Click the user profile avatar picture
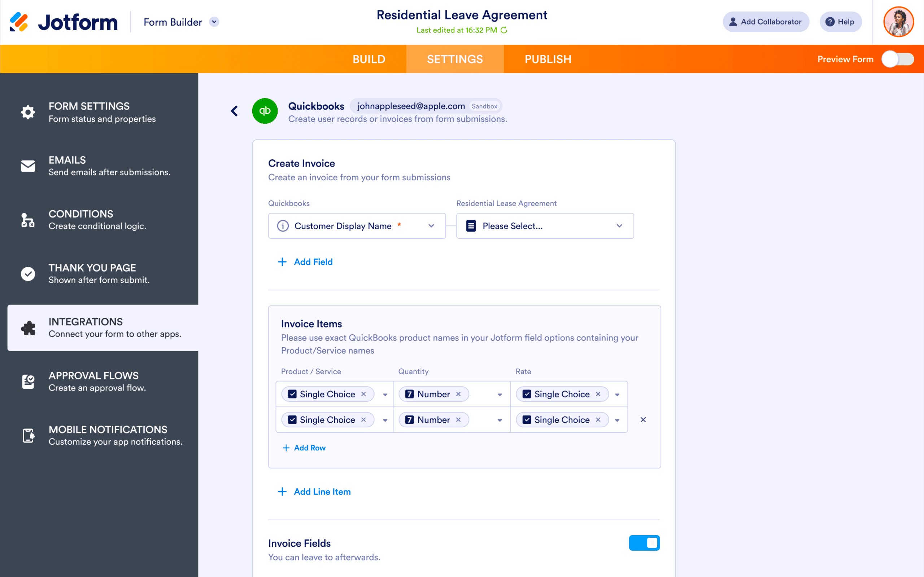 coord(898,22)
